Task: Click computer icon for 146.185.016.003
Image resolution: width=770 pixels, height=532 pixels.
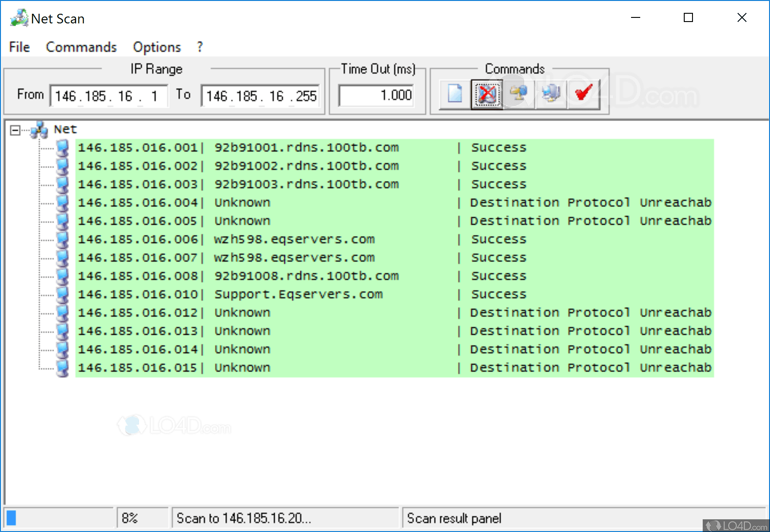Action: (x=62, y=184)
